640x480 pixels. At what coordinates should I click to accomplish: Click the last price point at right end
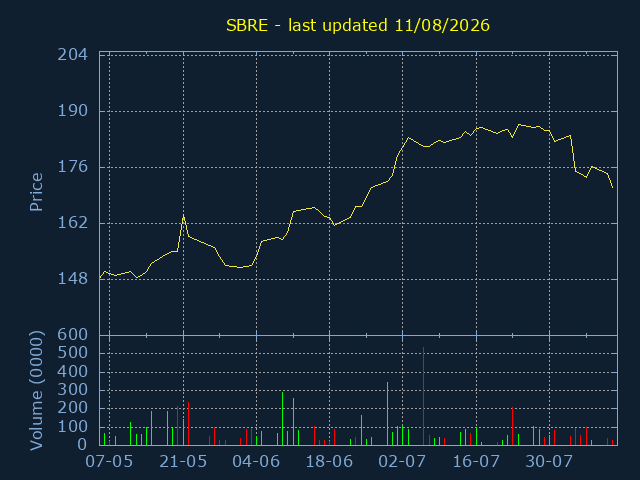(613, 187)
